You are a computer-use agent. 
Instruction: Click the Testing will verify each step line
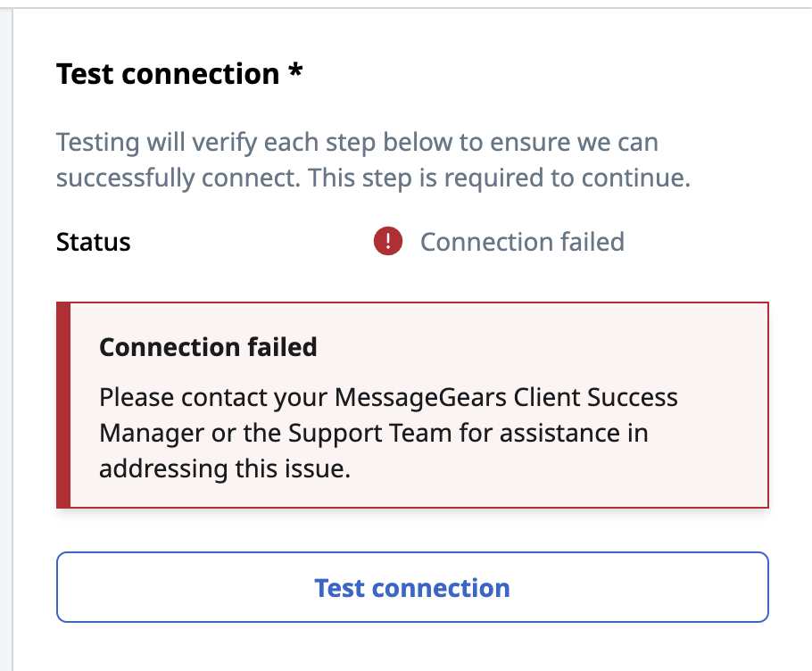coord(357,142)
